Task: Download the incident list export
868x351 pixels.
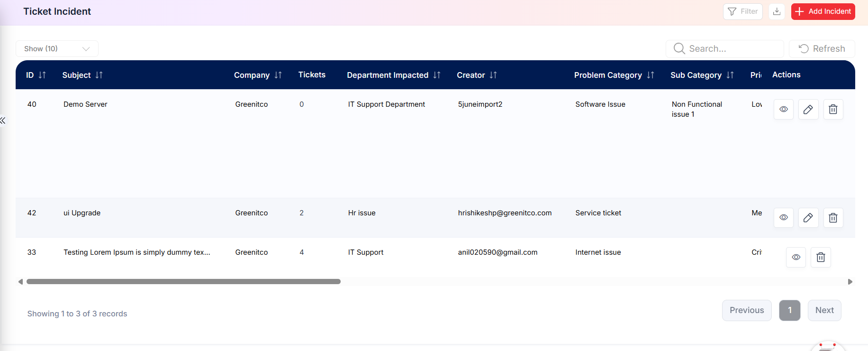Action: (x=777, y=11)
